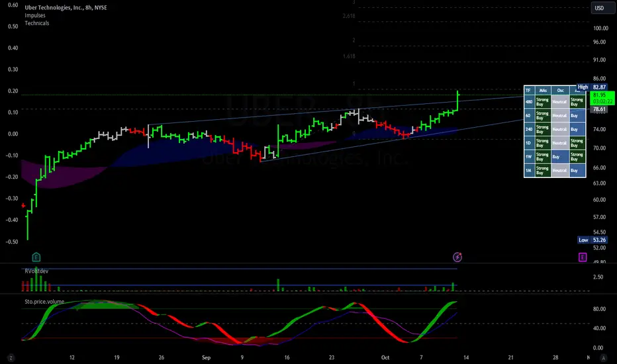Select the Impulses indicator label
This screenshot has height=364, width=617.
(x=35, y=15)
